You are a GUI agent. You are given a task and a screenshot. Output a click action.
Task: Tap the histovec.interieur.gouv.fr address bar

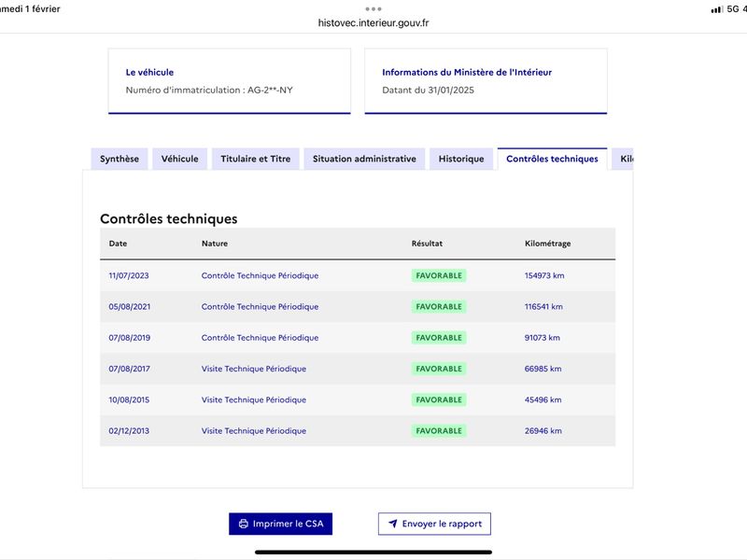coord(373,22)
